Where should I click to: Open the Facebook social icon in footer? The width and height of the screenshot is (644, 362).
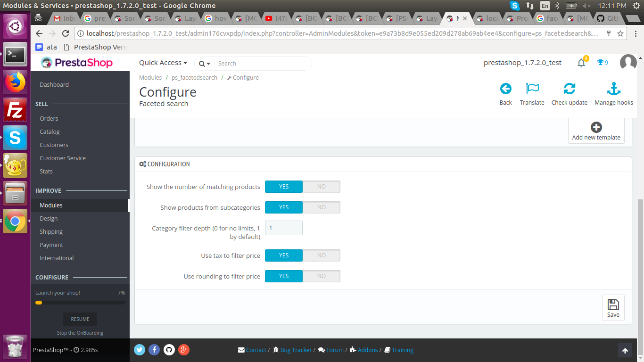tap(154, 350)
